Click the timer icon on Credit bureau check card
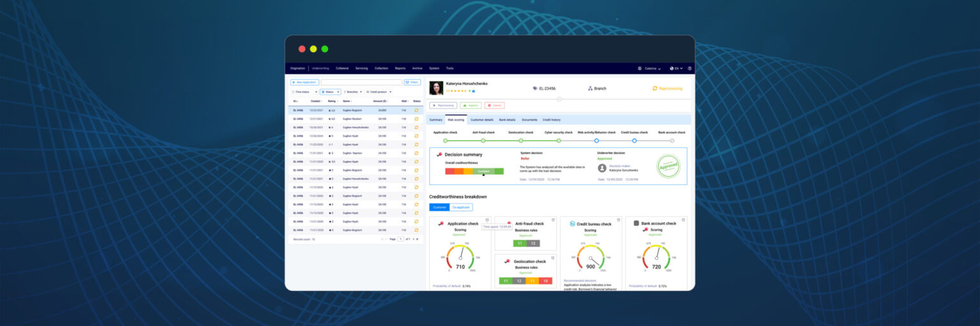Screen dimensions: 980x326 coord(618,219)
